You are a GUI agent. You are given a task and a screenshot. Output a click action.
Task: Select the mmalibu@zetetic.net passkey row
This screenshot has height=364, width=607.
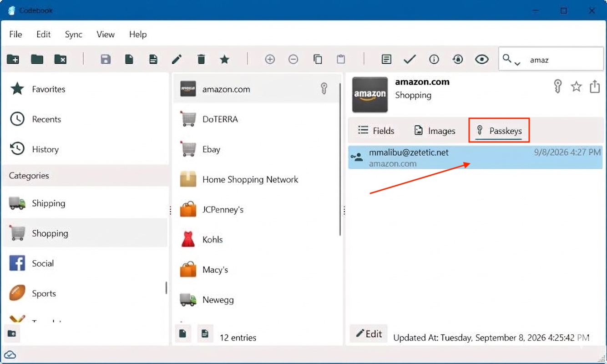[475, 157]
